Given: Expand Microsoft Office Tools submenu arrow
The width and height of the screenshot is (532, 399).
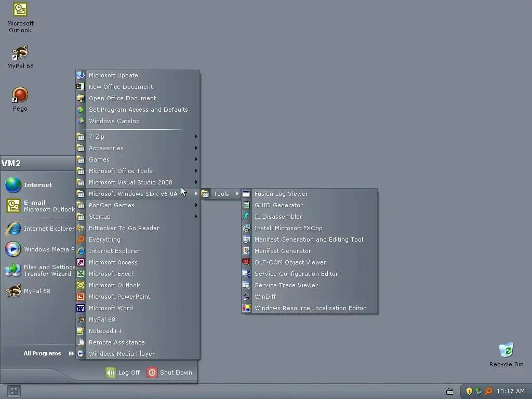Looking at the screenshot, I should pos(196,170).
